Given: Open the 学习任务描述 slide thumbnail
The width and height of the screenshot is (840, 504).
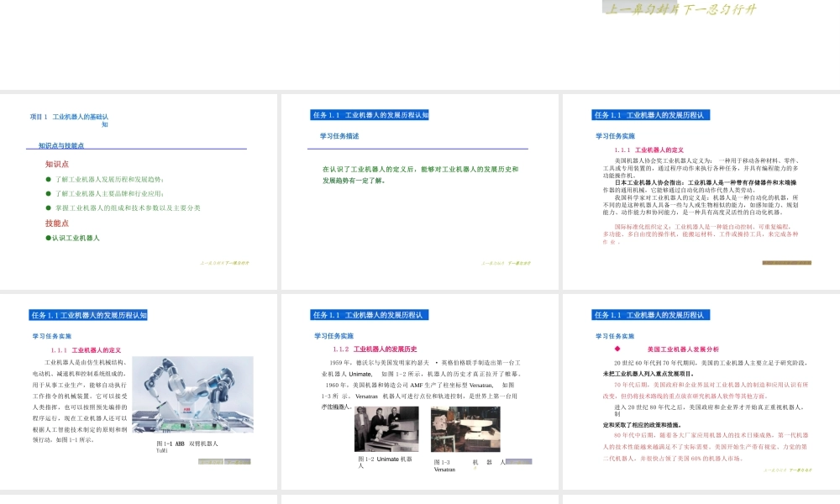Looking at the screenshot, I should (420, 192).
